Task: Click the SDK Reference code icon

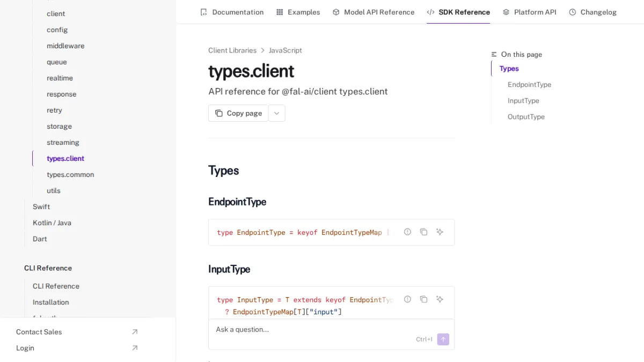Action: pos(430,12)
